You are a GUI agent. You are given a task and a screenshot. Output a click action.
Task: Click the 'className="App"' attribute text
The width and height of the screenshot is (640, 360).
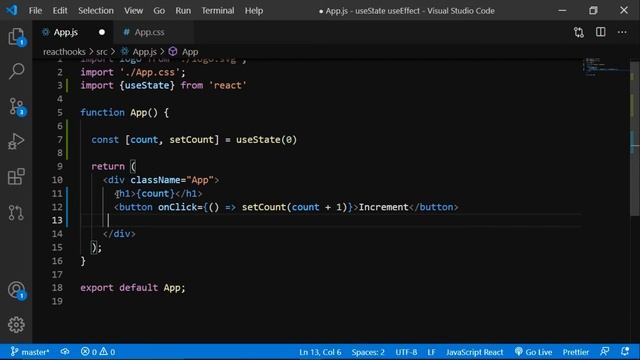coord(175,180)
